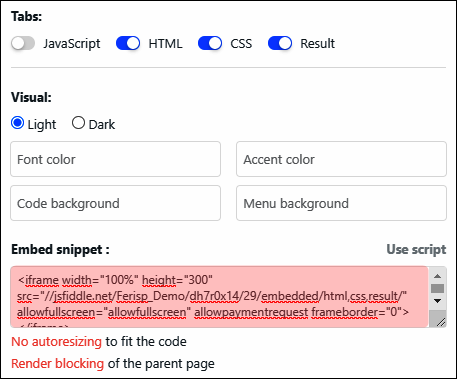The height and width of the screenshot is (379, 457).
Task: Click inside the embed snippet textarea
Action: click(219, 297)
